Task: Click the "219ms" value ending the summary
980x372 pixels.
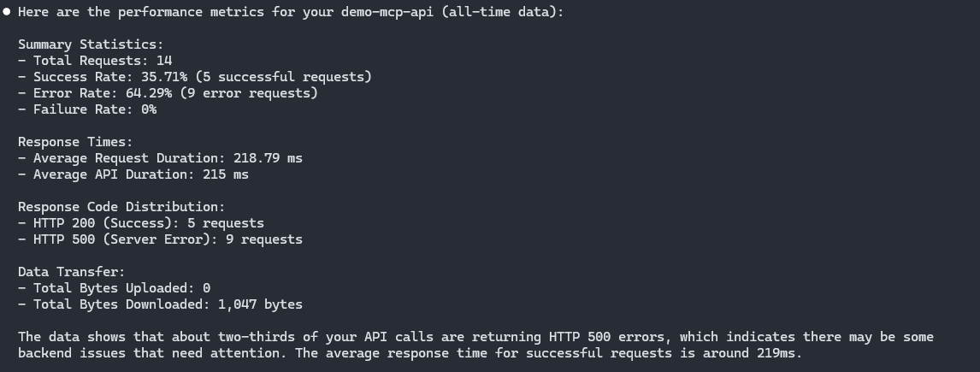Action: (x=776, y=353)
